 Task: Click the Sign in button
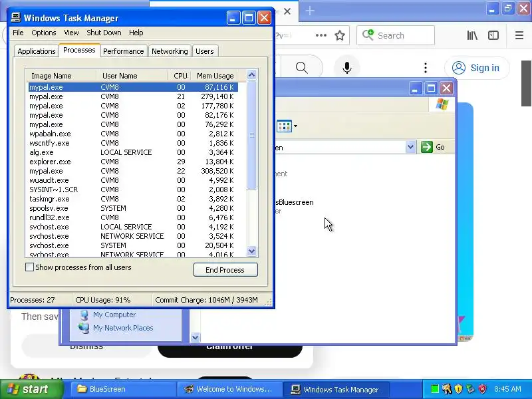pos(477,68)
